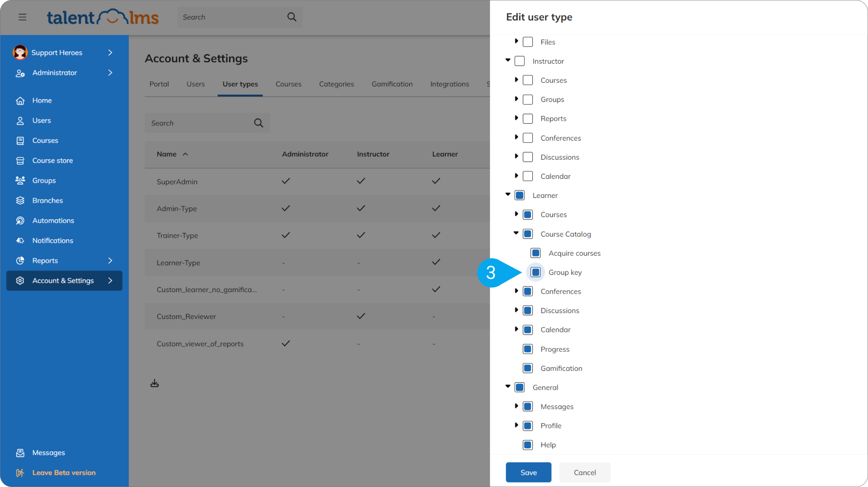Open the Automations sidebar icon
The width and height of the screenshot is (868, 487).
(x=20, y=221)
